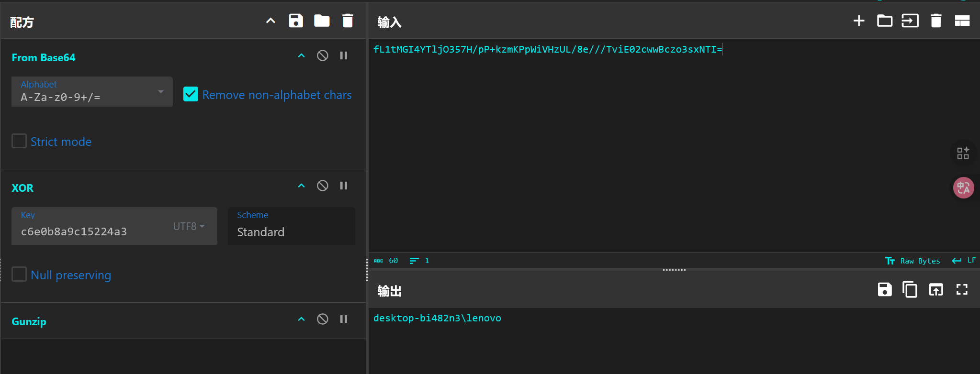
Task: Uncheck Remove non-alphabet chars
Action: pos(191,94)
